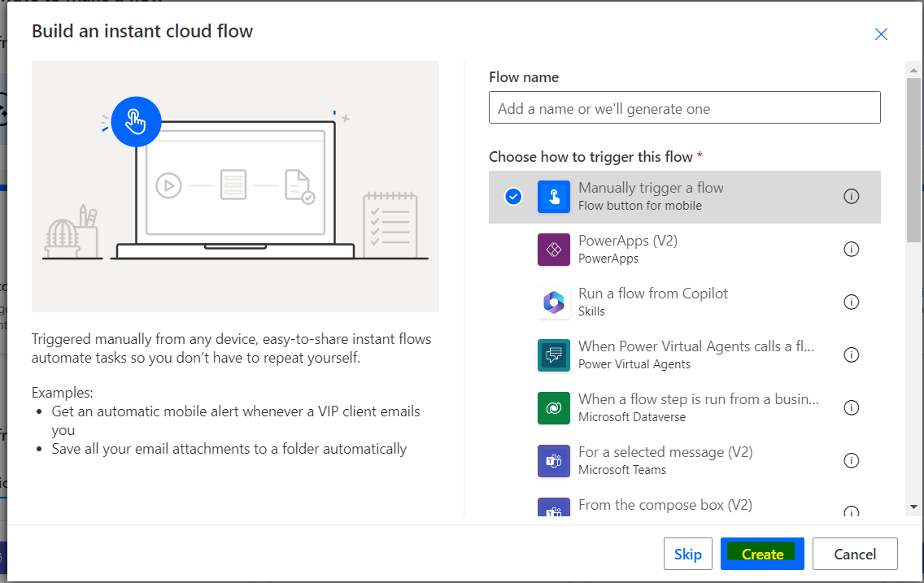Select 'PowerApps (V2)' trigger title
924x583 pixels.
(x=628, y=241)
